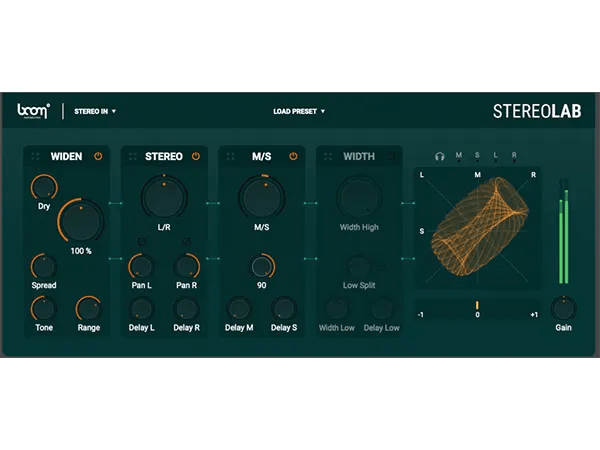Click the Delay S knob
The image size is (600, 450).
(284, 308)
